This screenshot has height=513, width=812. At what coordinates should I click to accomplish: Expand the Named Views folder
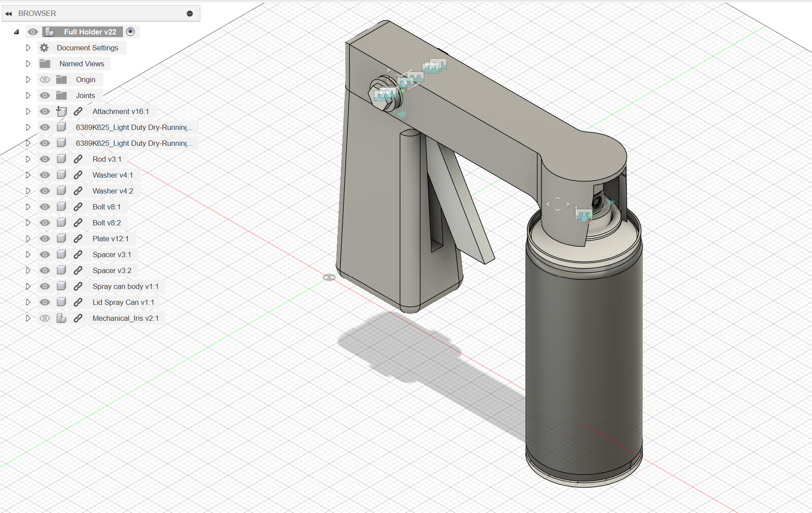tap(28, 64)
